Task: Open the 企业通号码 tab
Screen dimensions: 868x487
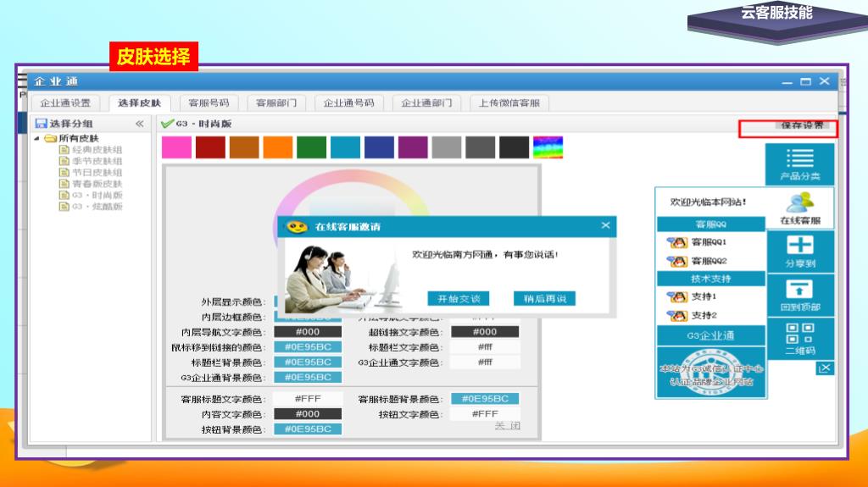Action: [x=348, y=103]
